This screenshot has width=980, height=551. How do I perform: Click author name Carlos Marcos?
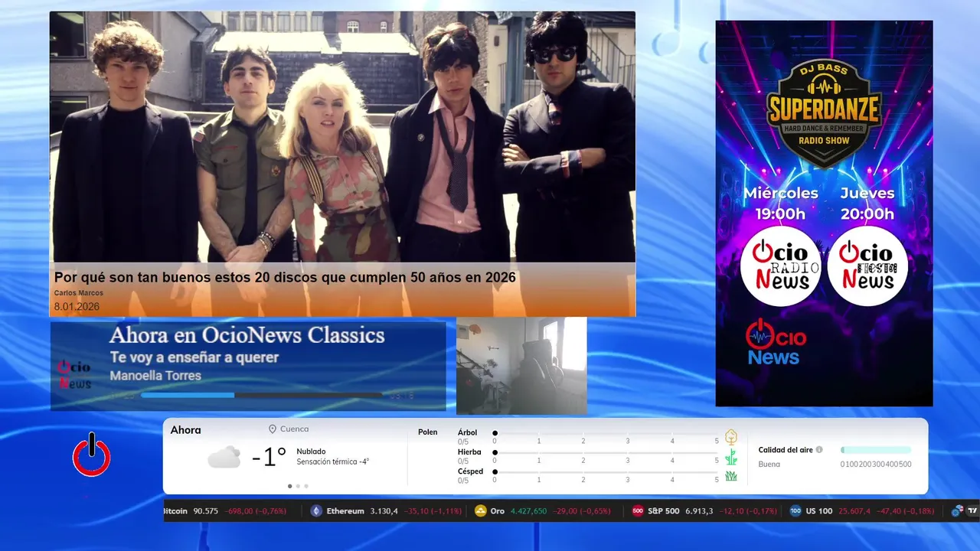coord(78,293)
